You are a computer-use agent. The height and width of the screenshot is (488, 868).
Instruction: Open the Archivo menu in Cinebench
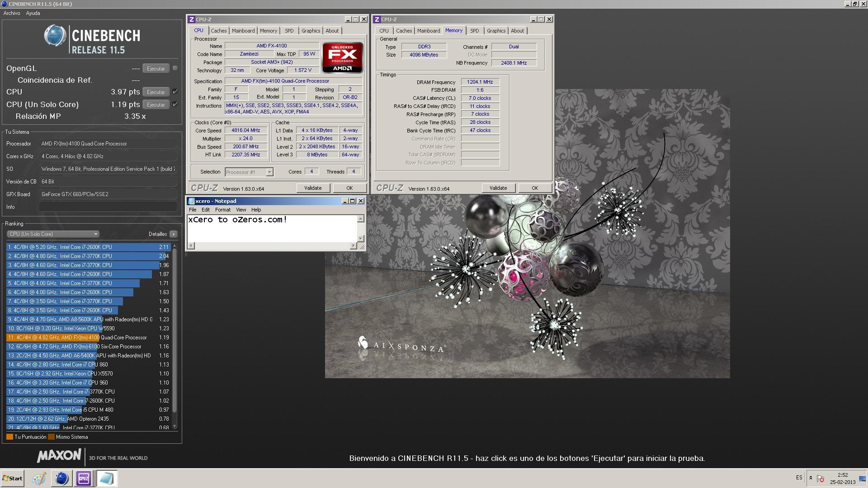pos(12,13)
